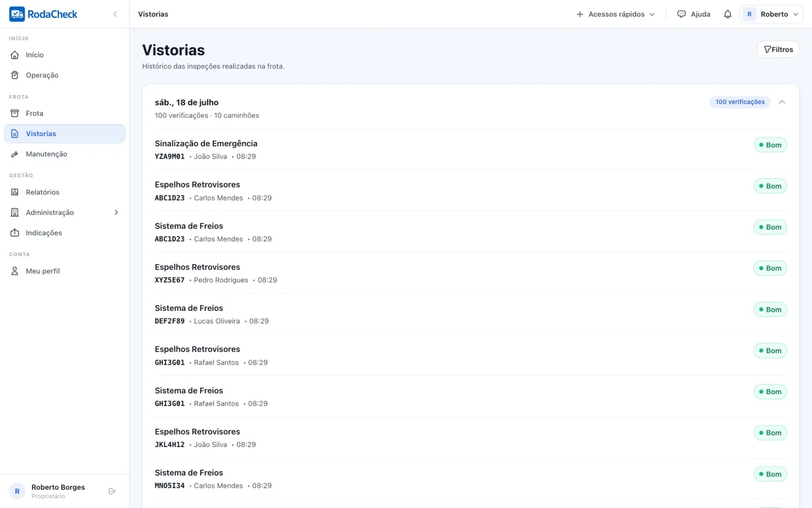Image resolution: width=812 pixels, height=508 pixels.
Task: Click the Frota icon in sidebar
Action: pyautogui.click(x=15, y=113)
